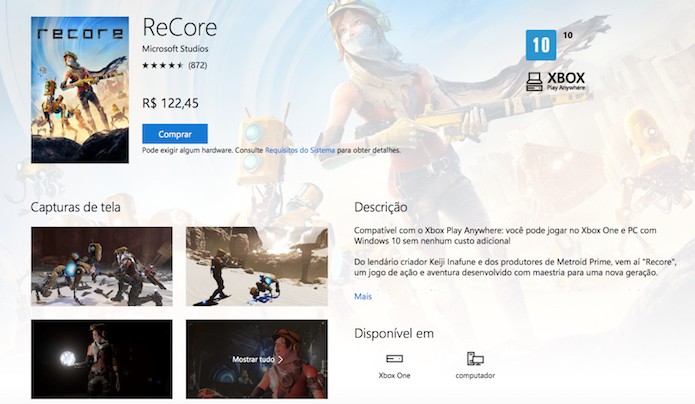Image resolution: width=695 pixels, height=404 pixels.
Task: Click the (872) reviews count
Action: coord(197,66)
